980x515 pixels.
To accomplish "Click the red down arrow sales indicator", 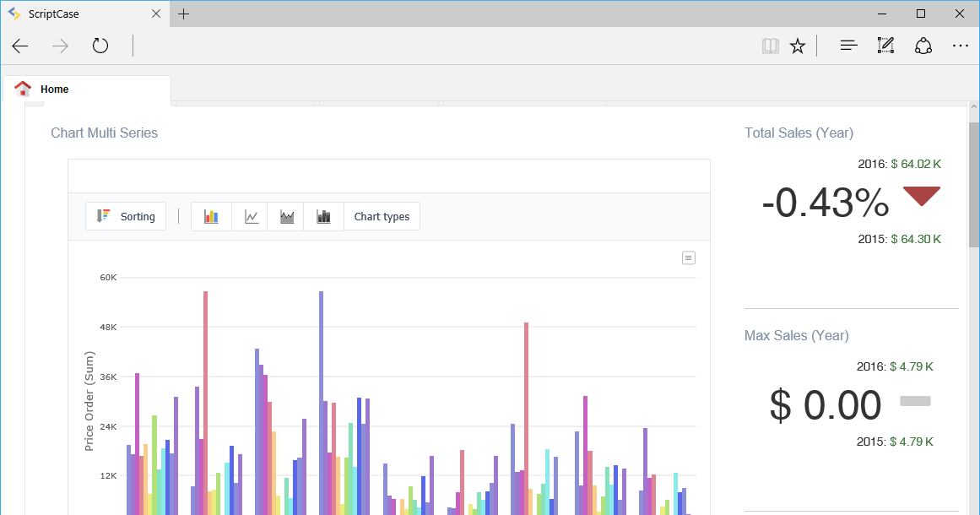I will (x=922, y=196).
